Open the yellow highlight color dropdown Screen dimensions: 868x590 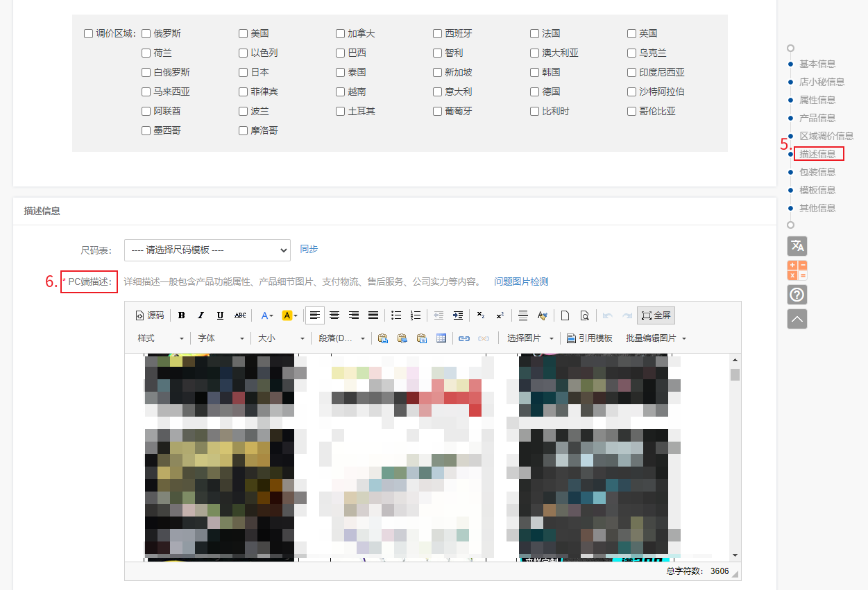click(290, 315)
